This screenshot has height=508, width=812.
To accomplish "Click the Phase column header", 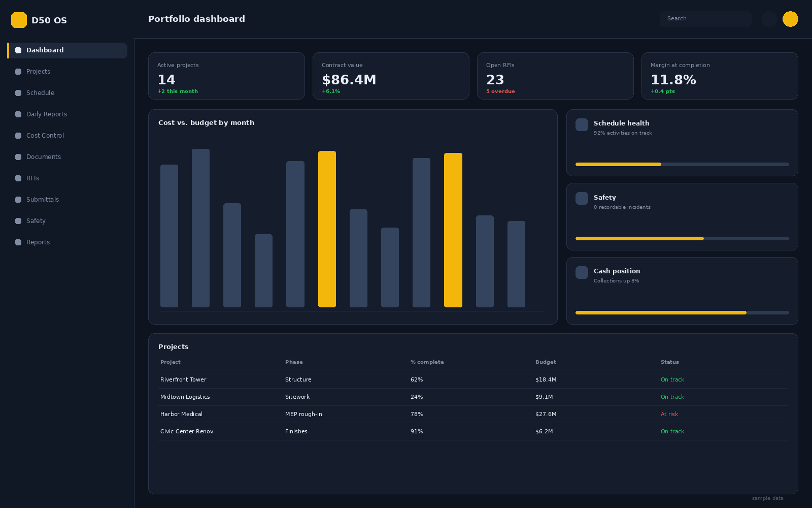I will [x=294, y=362].
